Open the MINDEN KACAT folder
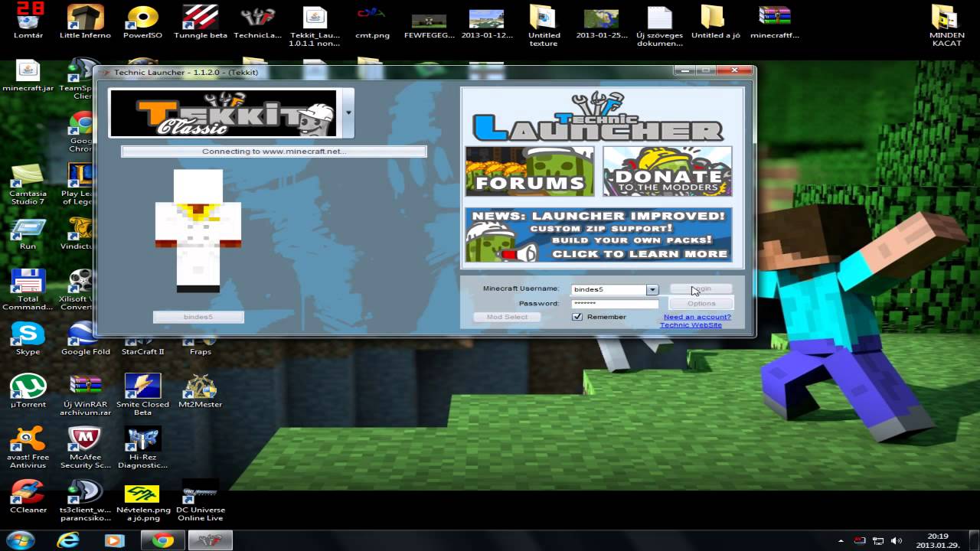Screen dimensions: 980x551 click(x=947, y=24)
